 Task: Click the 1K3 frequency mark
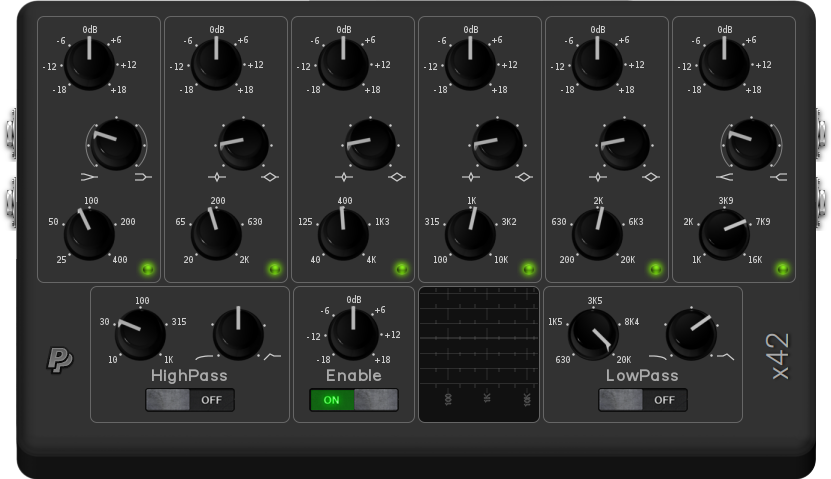click(x=382, y=221)
